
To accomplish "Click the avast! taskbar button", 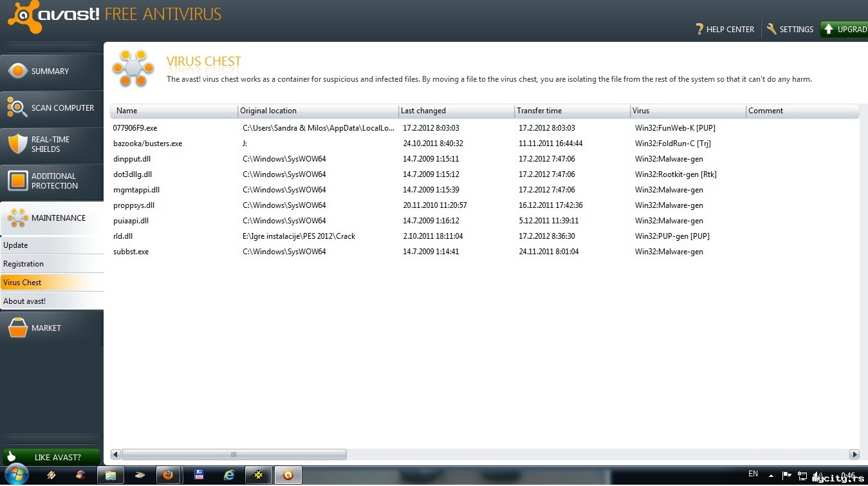I will coord(288,476).
